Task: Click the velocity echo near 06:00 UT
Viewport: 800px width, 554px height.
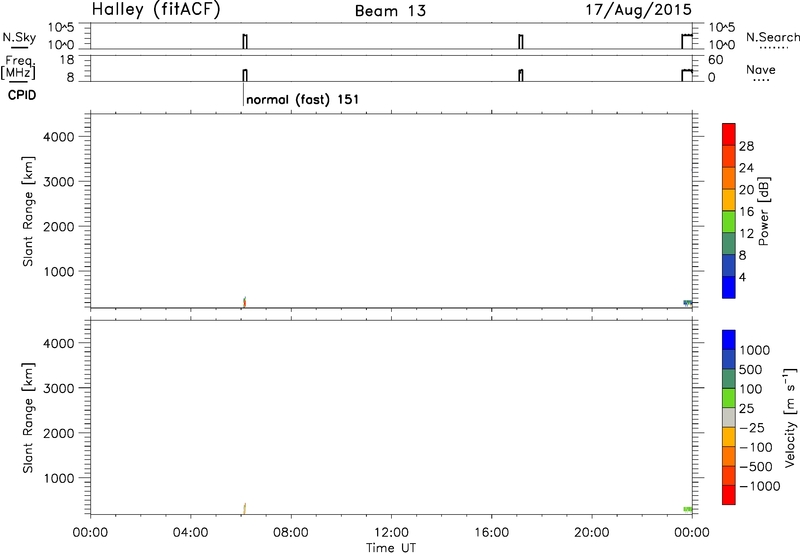Action: point(245,509)
